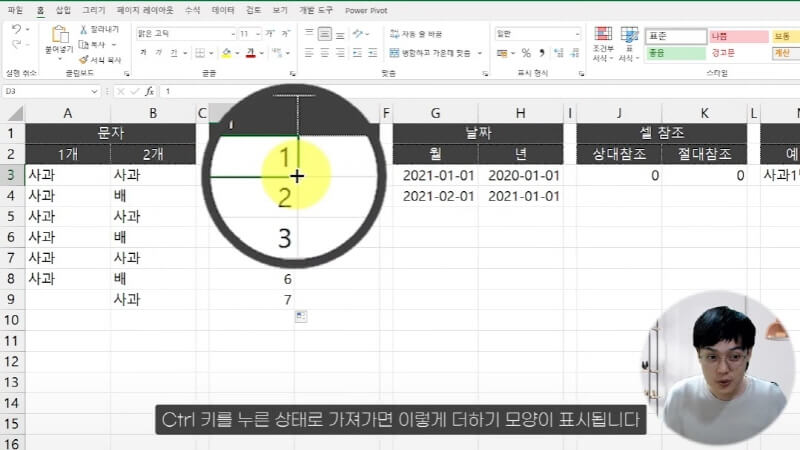Click the Copy (복사) icon

click(x=84, y=45)
